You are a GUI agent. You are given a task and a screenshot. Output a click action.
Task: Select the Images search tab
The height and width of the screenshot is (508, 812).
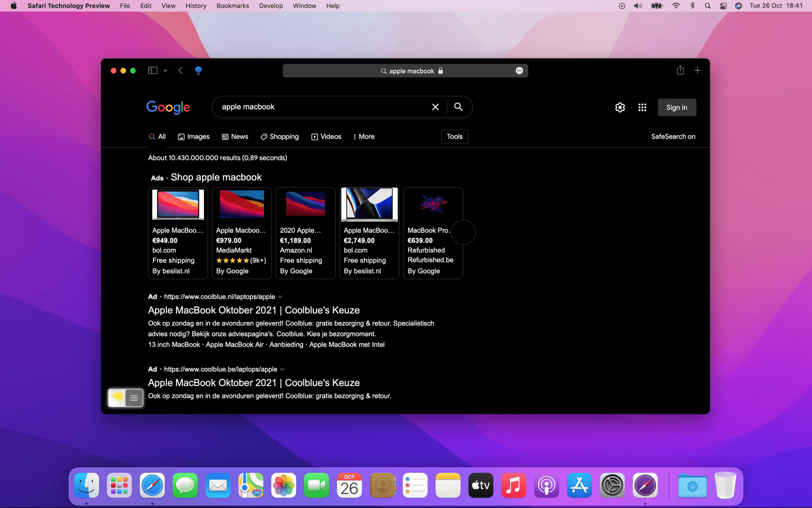193,137
